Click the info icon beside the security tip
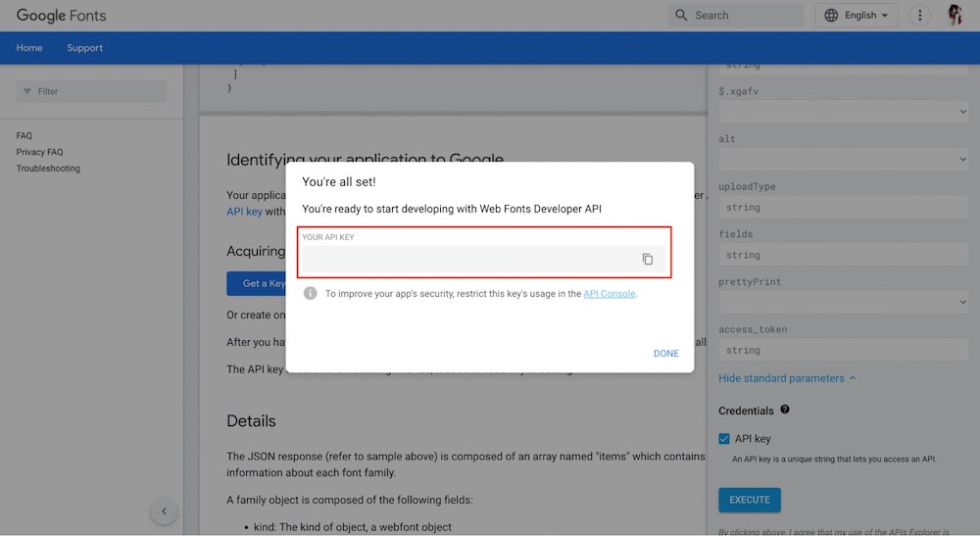The width and height of the screenshot is (980, 536). [311, 293]
